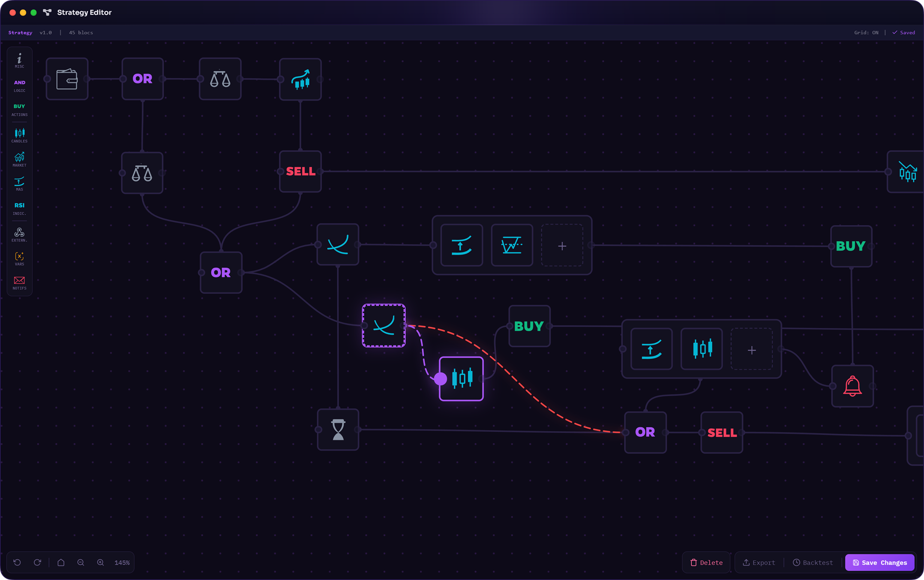
Task: Open the Vars category in sidebar
Action: (x=19, y=259)
